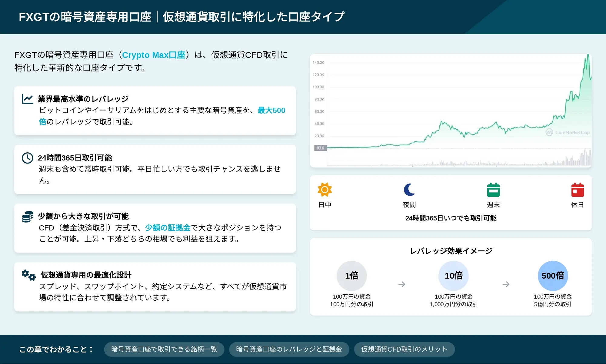Click the red calendar icon above 休日
Viewport: 606px width, 364px height.
tap(577, 190)
